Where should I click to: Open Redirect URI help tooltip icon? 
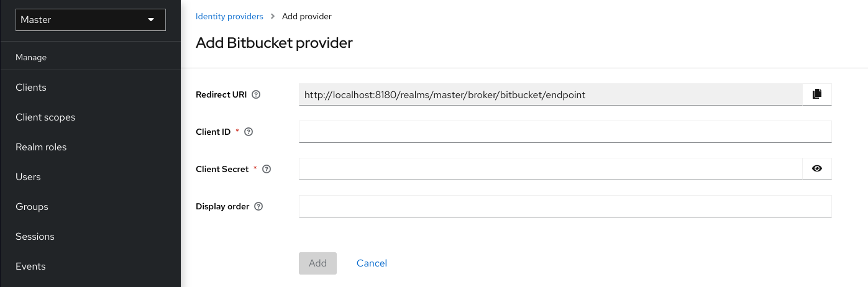tap(256, 95)
